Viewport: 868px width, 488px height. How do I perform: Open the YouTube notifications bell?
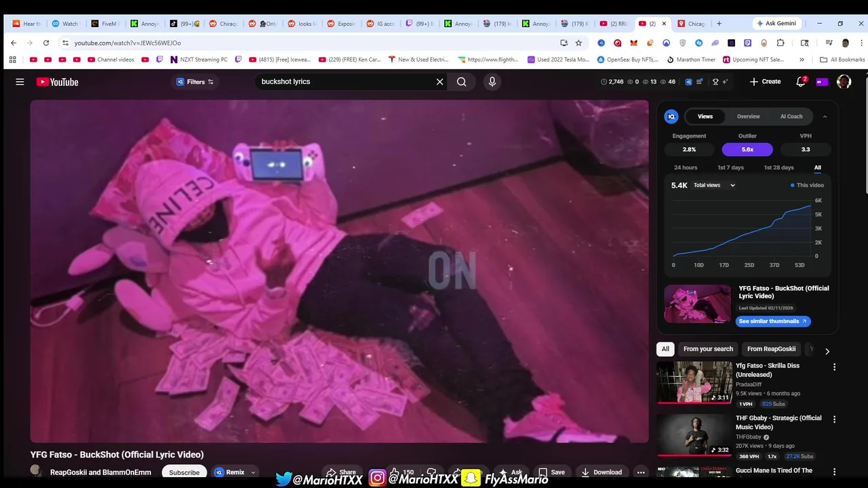[x=801, y=82]
